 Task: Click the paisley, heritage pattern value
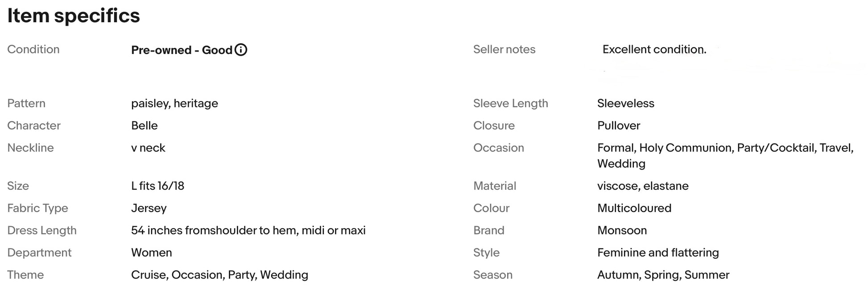(175, 103)
